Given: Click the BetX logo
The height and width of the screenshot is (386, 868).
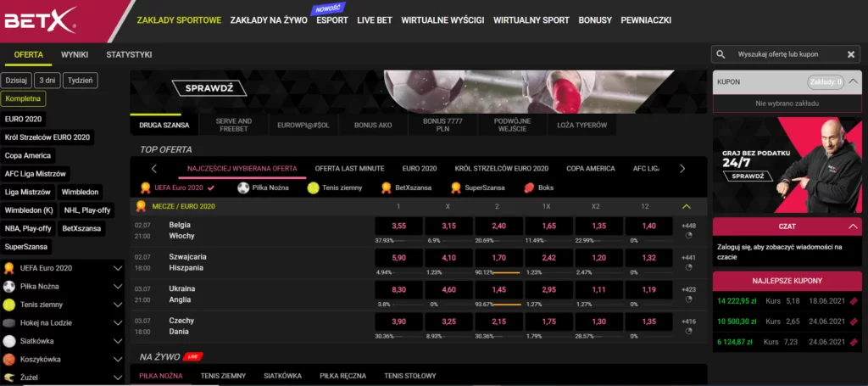Looking at the screenshot, I should click(40, 20).
